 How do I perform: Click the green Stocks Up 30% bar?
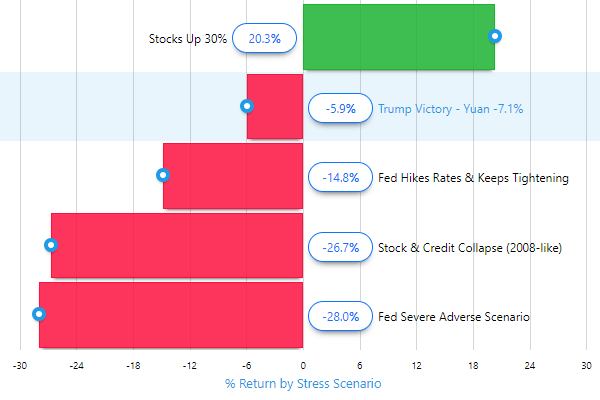[x=398, y=37]
